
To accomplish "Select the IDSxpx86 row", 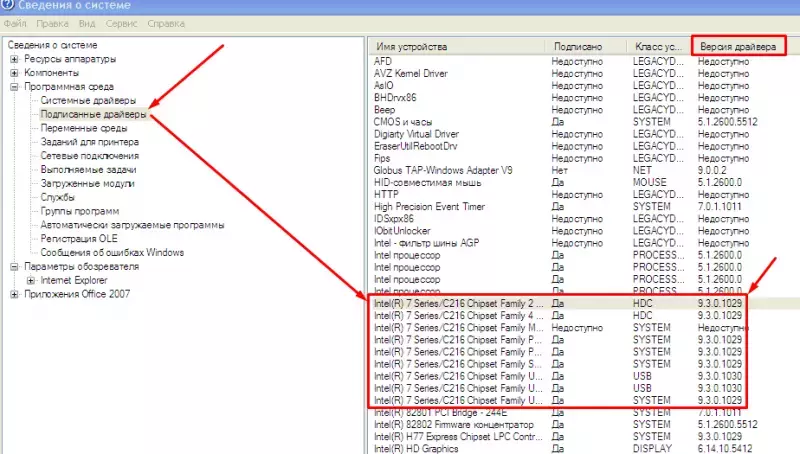I will [584, 219].
